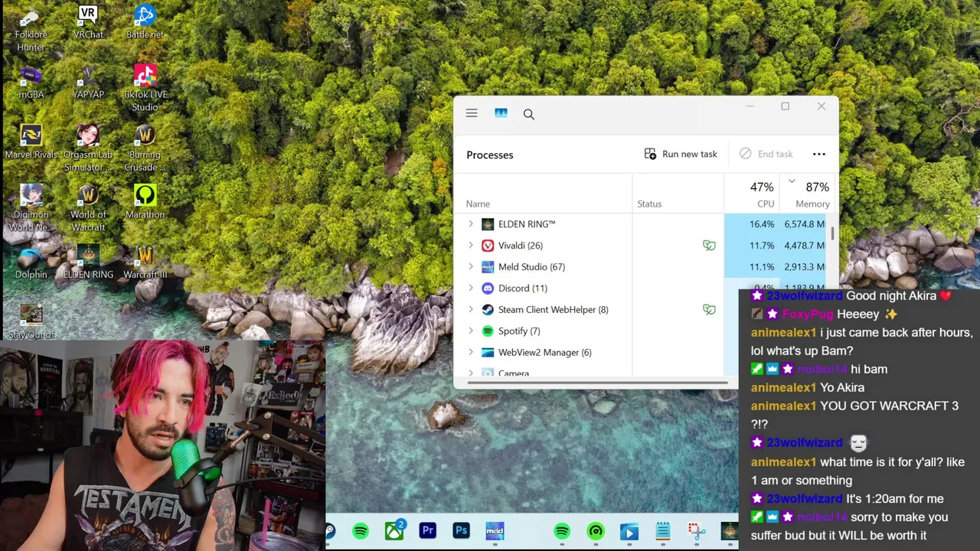Expand the Vivaldi (26) process group

(471, 246)
